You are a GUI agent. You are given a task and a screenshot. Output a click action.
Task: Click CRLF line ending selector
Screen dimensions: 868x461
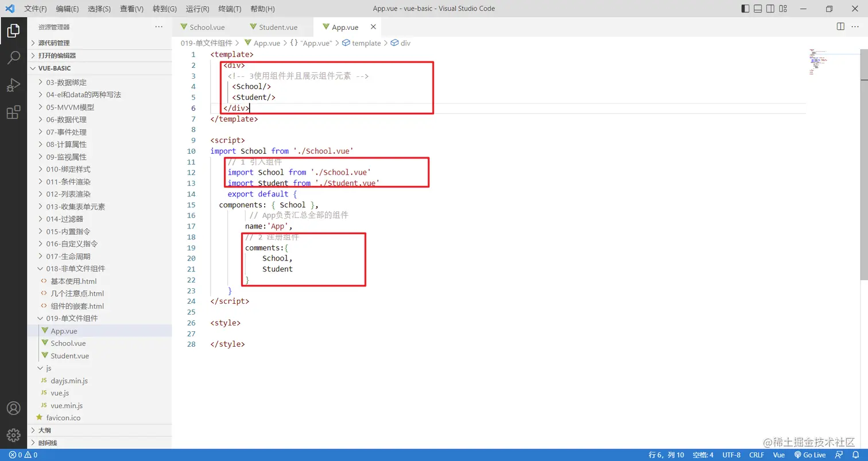click(x=757, y=455)
